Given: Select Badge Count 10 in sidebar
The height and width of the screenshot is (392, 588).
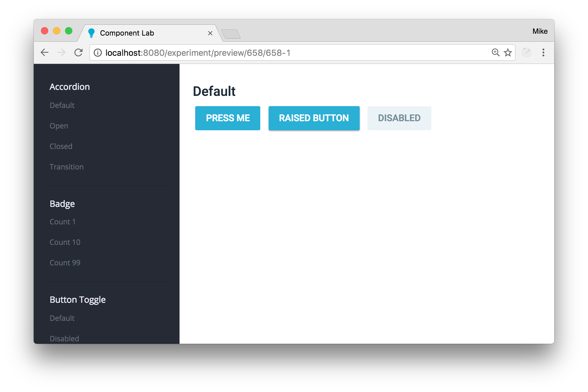Looking at the screenshot, I should click(65, 242).
